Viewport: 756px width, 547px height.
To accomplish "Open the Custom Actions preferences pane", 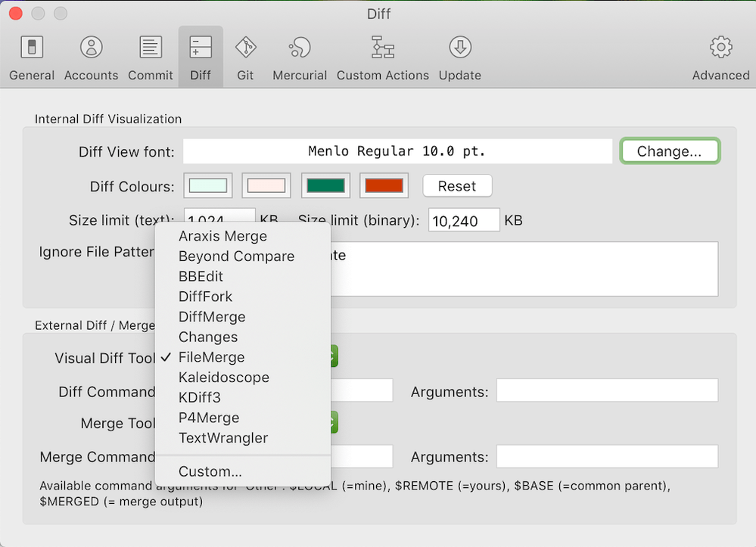I will pos(383,57).
